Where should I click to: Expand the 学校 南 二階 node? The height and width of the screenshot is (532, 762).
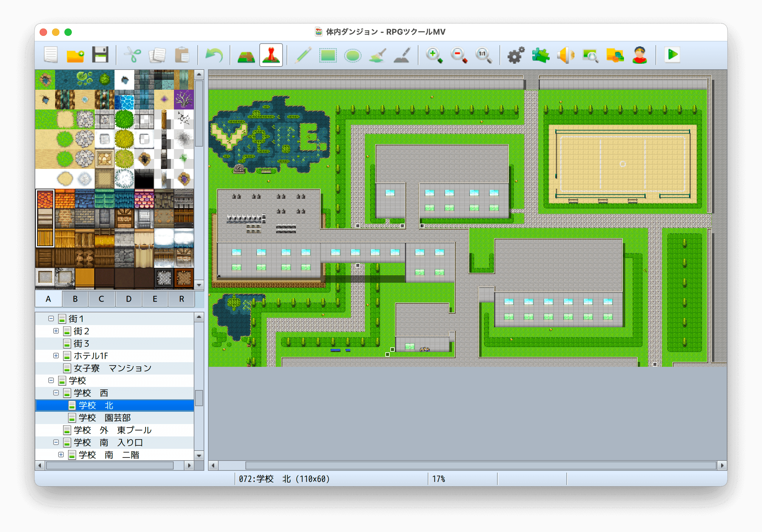pos(61,455)
